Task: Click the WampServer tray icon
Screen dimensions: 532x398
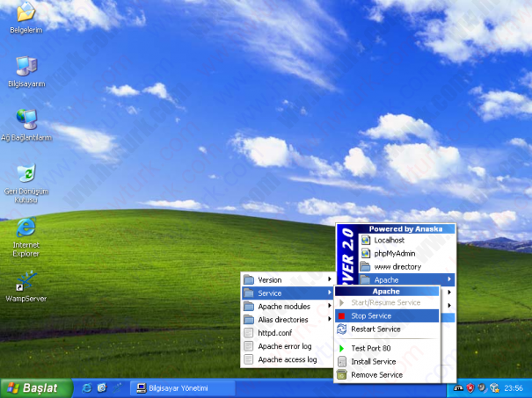Action: point(458,388)
